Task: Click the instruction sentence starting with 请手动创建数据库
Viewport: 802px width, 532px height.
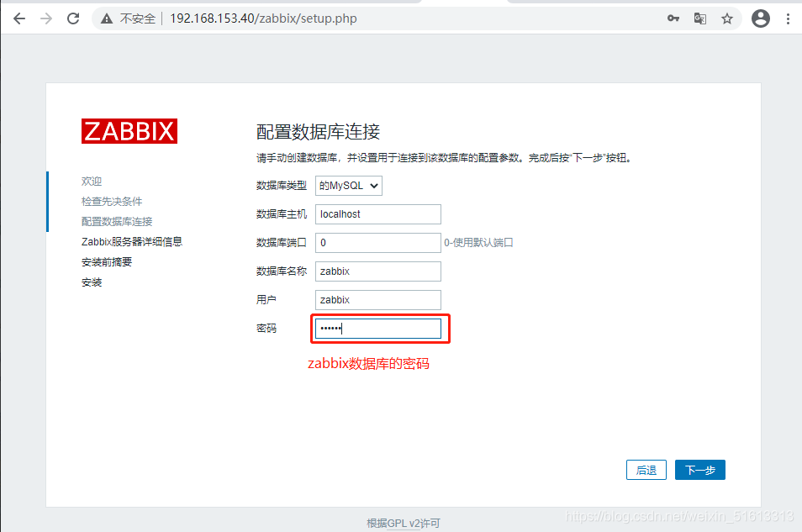Action: 445,158
